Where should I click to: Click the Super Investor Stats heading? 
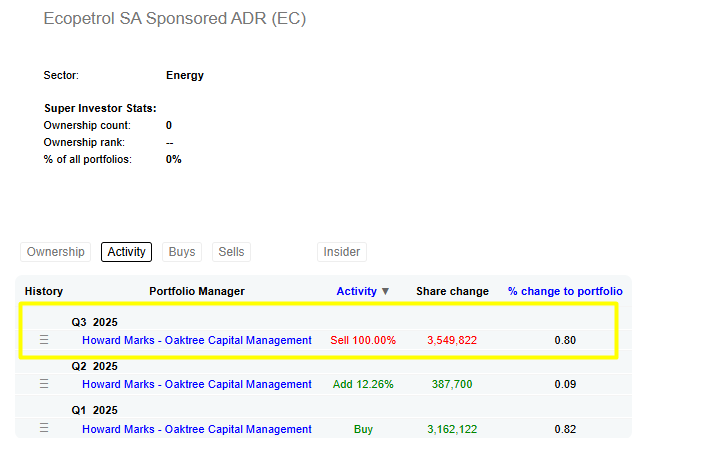click(x=100, y=108)
